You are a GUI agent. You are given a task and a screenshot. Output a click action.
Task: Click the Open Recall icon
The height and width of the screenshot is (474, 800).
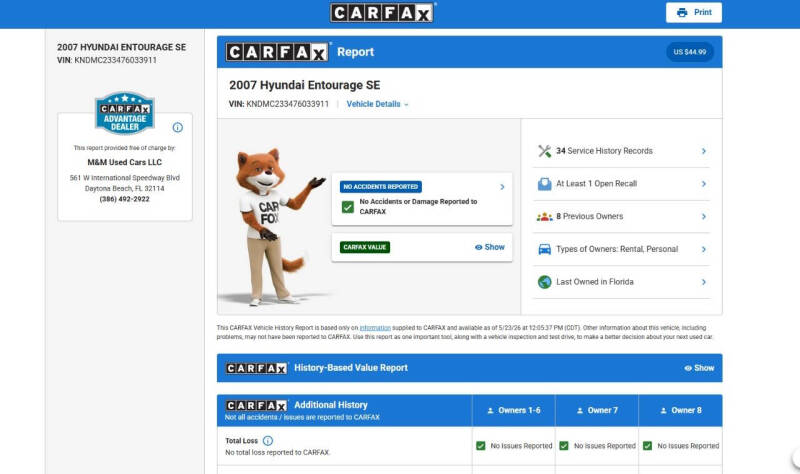tap(544, 184)
